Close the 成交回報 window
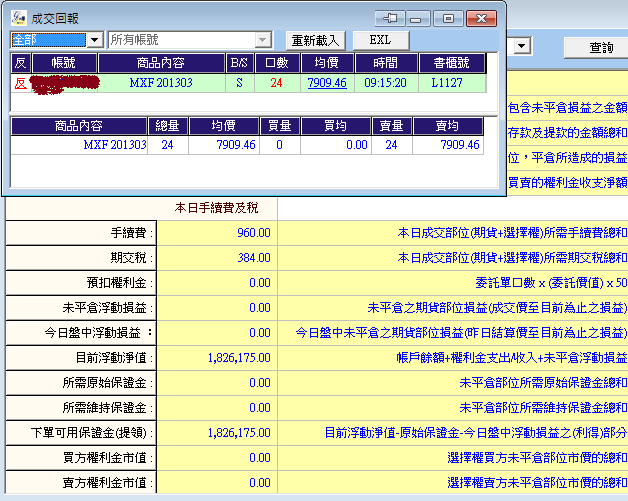 tap(481, 18)
